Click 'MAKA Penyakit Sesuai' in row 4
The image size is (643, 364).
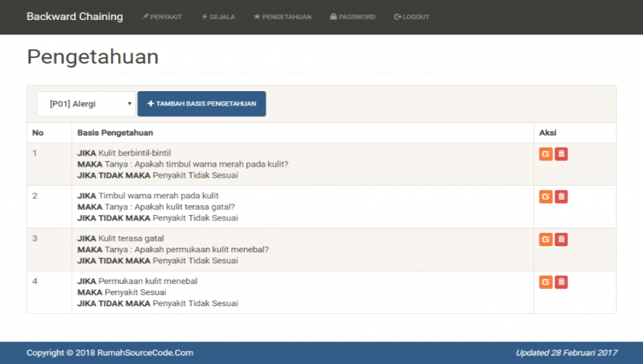pyautogui.click(x=122, y=292)
